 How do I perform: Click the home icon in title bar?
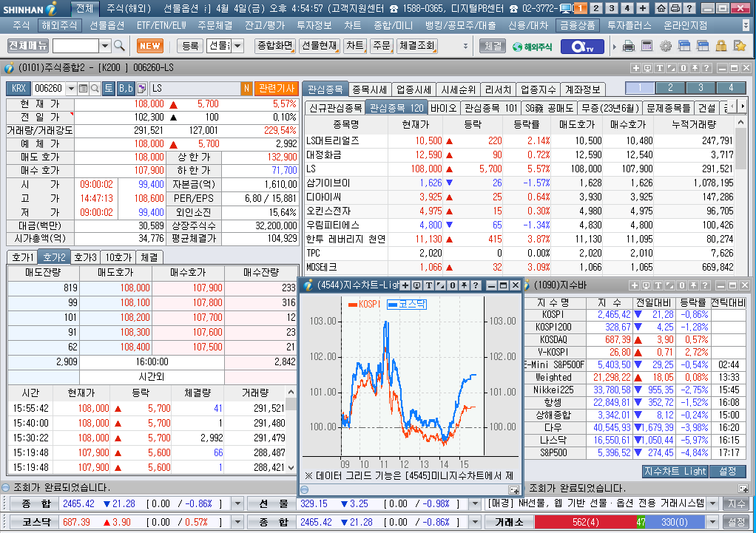point(661,8)
